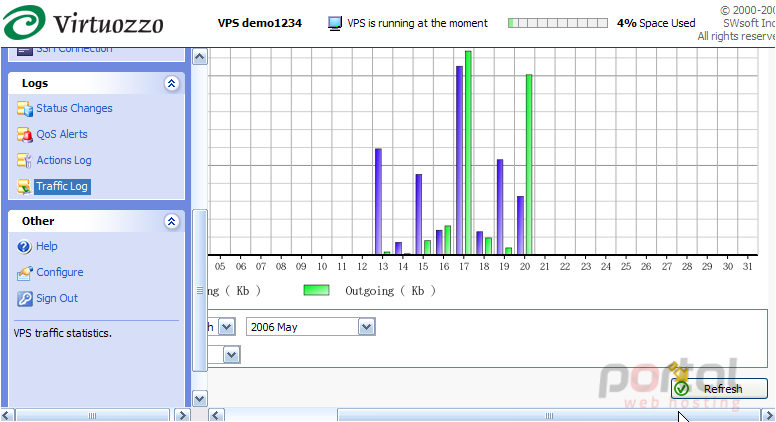This screenshot has height=422, width=776.
Task: Click main pane horizontal scroll left arrow
Action: click(216, 415)
